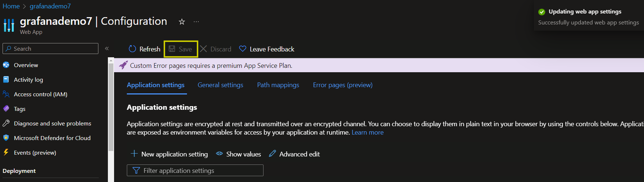
Task: Click New application setting label
Action: pos(175,154)
